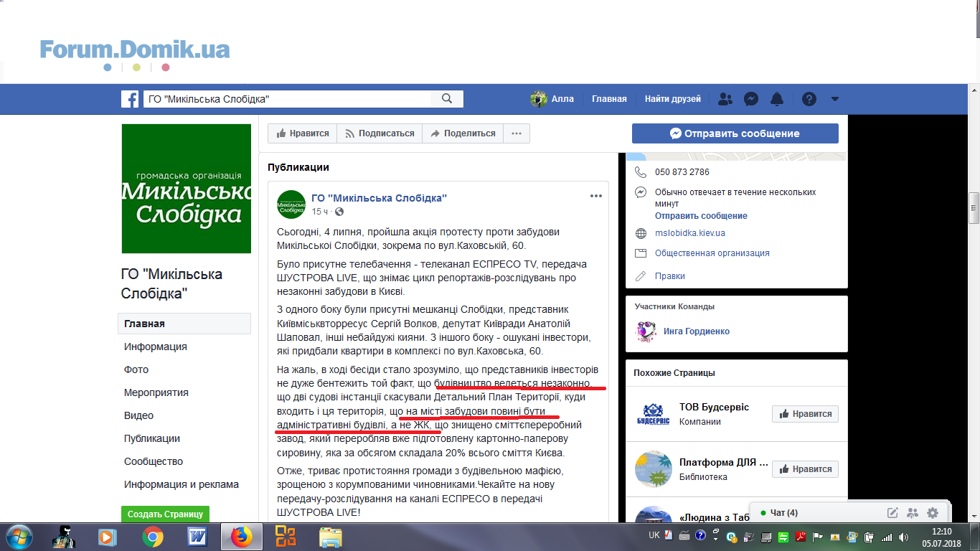Click the orange Office icon in taskbar
Viewport: 980px width, 551px height.
click(x=286, y=537)
